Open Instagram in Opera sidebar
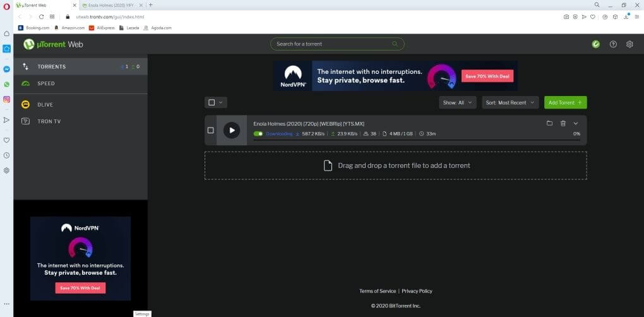This screenshot has height=317, width=644. tap(6, 99)
